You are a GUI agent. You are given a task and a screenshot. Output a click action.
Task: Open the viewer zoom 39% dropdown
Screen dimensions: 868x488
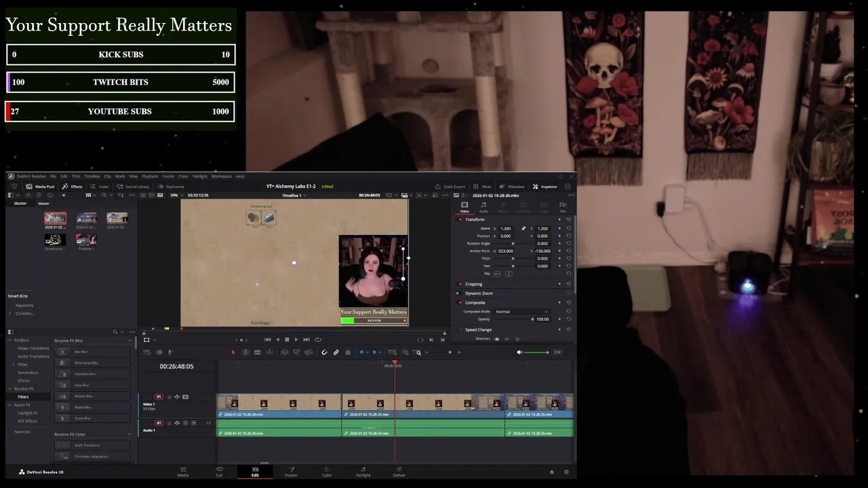pos(176,195)
